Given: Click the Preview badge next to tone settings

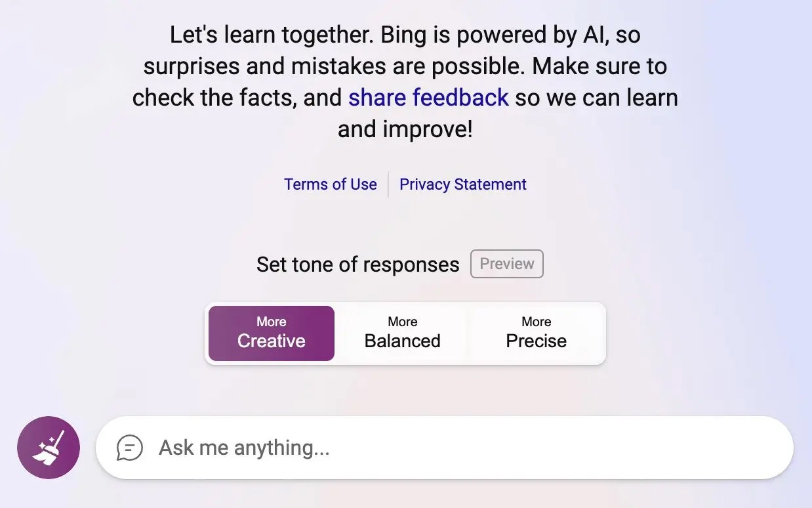Looking at the screenshot, I should click(506, 264).
